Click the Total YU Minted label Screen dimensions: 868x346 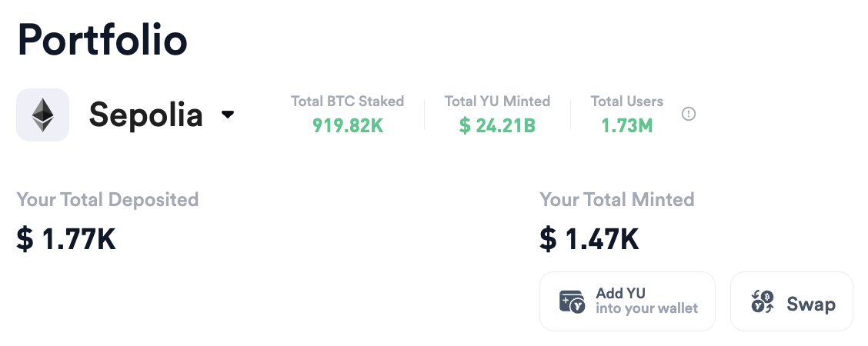coord(497,101)
